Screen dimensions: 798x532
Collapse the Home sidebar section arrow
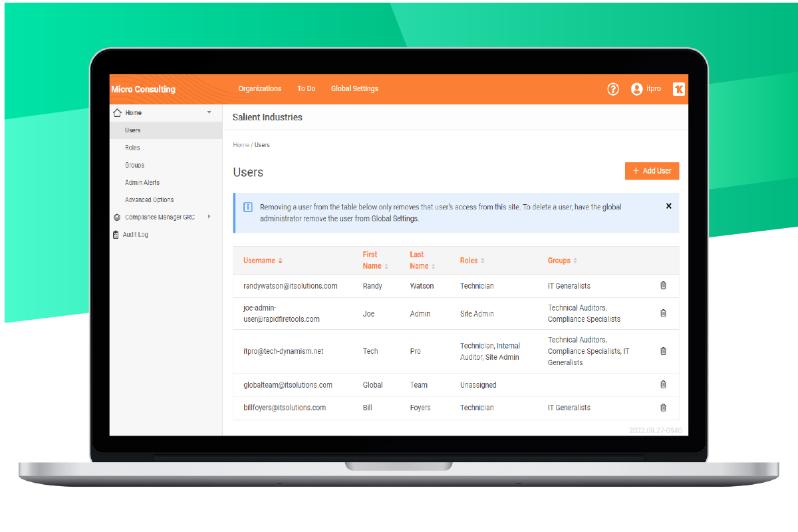click(209, 112)
